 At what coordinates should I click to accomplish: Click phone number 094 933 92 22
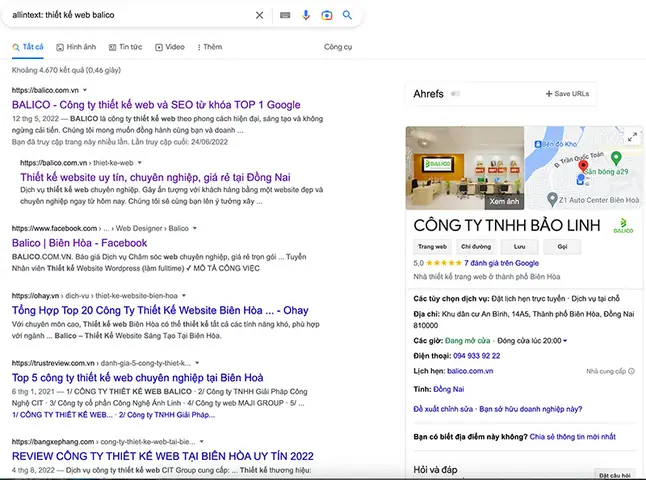477,356
